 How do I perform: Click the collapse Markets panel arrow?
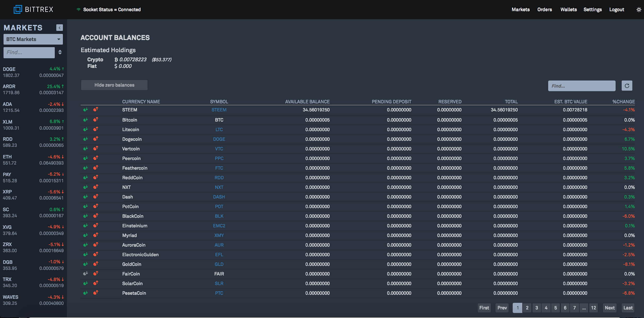(60, 28)
